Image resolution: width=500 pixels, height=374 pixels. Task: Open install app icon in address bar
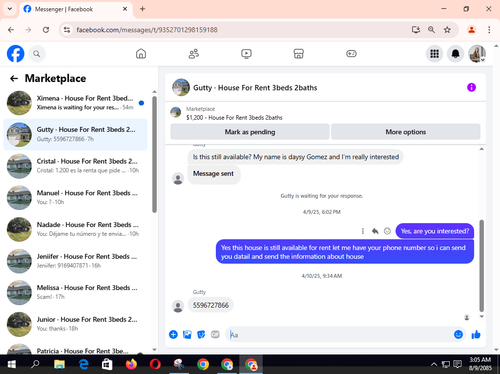tap(416, 30)
